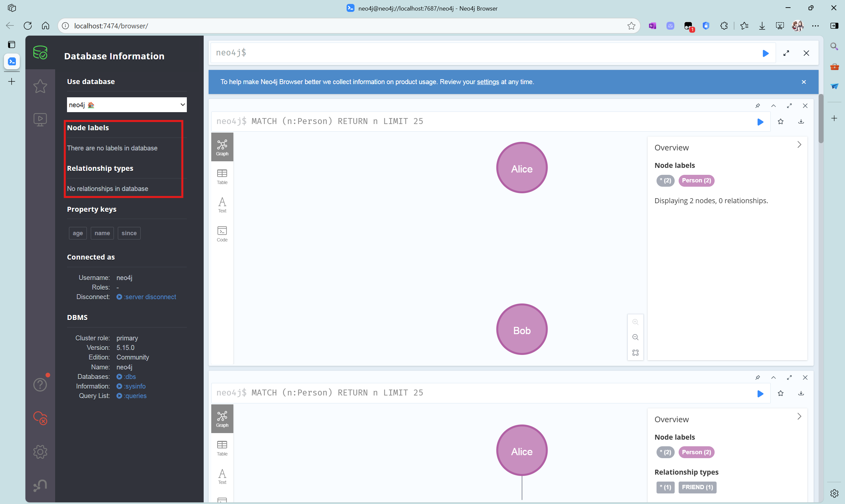Zoom in on the first graph
Screen dimensions: 845x504
(635, 322)
